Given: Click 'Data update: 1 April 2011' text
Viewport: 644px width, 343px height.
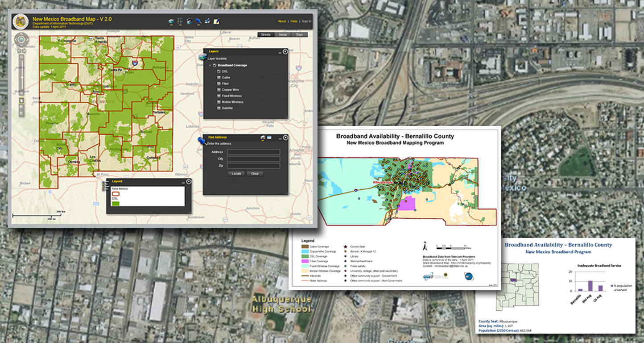Looking at the screenshot, I should coord(49,27).
